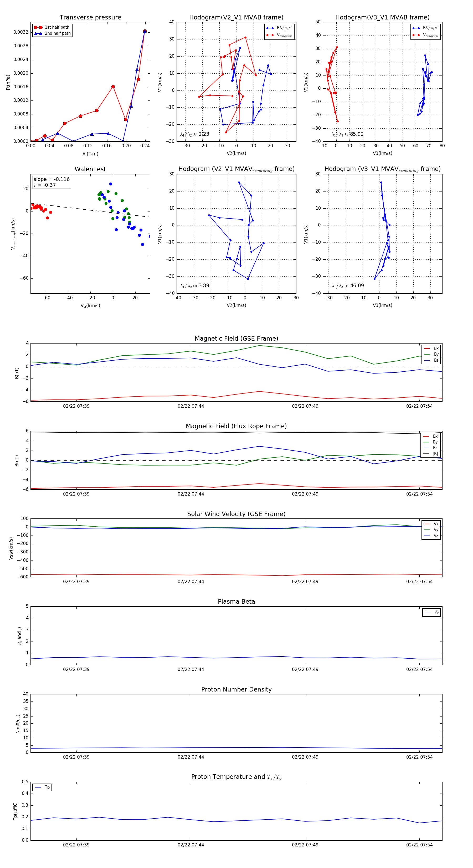Select the "Bz" legend entry in GSE plot
This screenshot has width=473, height=868.
click(x=431, y=360)
